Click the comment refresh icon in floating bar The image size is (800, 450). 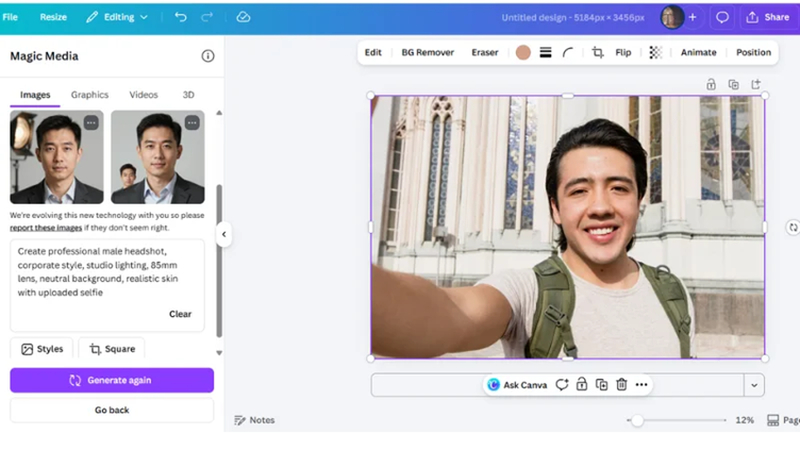[562, 385]
